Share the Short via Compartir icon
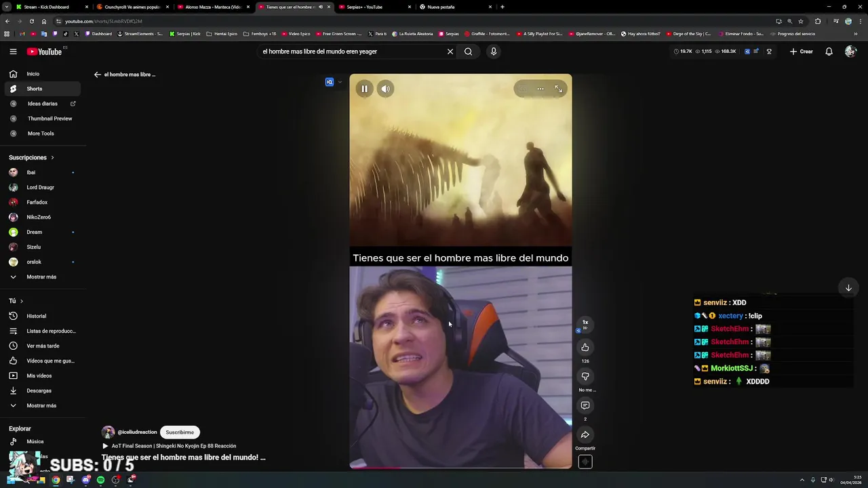Image resolution: width=868 pixels, height=488 pixels. click(585, 434)
